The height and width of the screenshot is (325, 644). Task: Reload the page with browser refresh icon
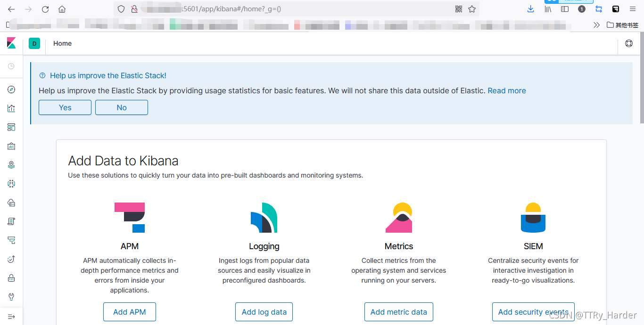(x=45, y=9)
